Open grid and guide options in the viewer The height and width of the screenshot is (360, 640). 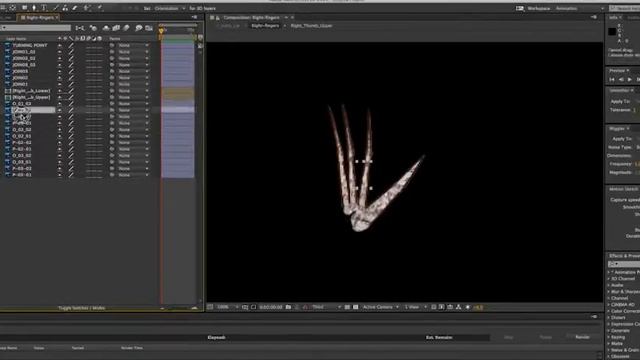click(x=245, y=307)
